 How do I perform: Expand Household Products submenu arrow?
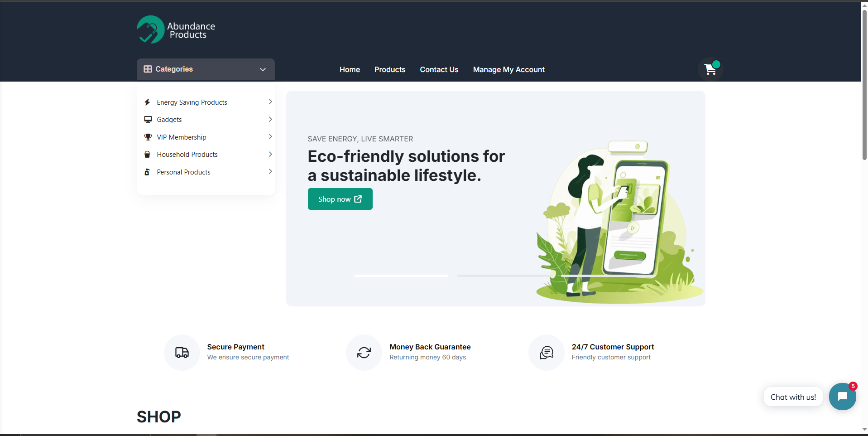270,154
